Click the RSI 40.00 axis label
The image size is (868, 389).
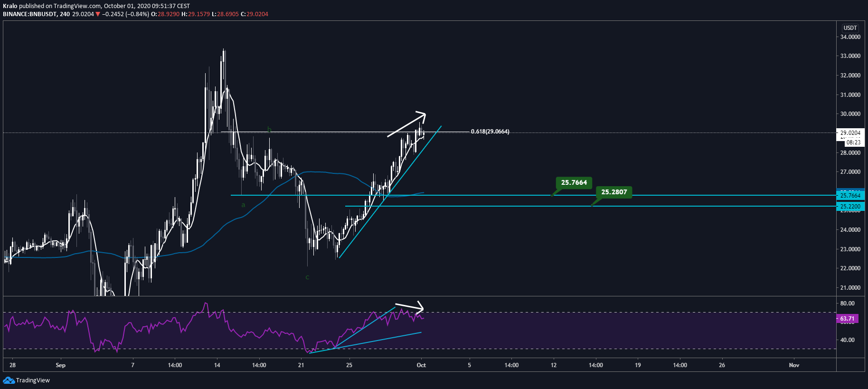[847, 340]
